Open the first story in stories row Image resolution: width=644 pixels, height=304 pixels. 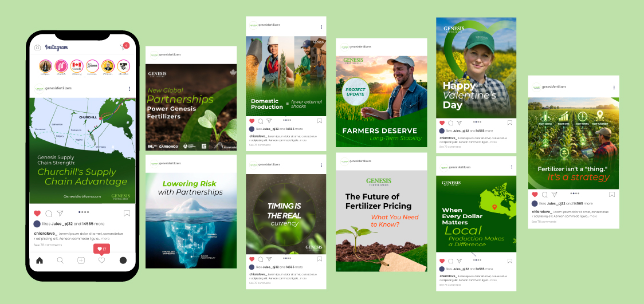coord(46,66)
